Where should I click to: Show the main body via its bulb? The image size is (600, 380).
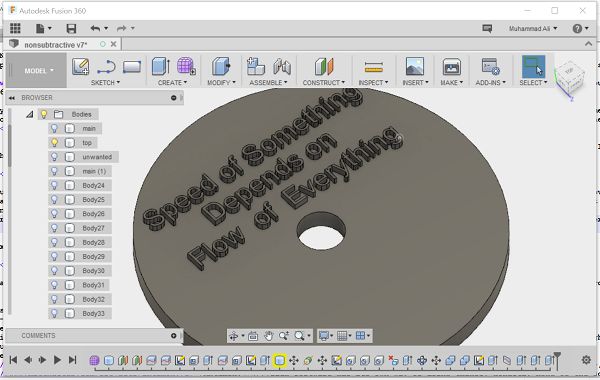[x=54, y=128]
